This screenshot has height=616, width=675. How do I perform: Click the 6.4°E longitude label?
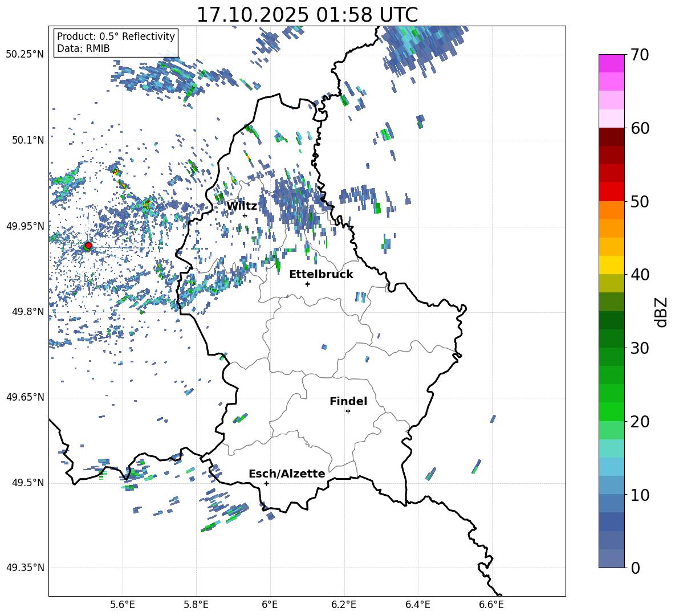coord(417,605)
